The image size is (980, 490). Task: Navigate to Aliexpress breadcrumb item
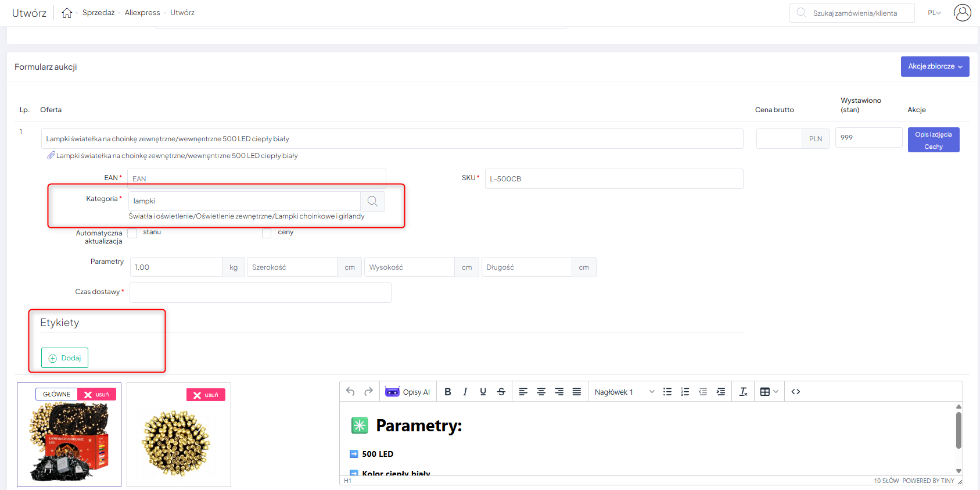142,13
